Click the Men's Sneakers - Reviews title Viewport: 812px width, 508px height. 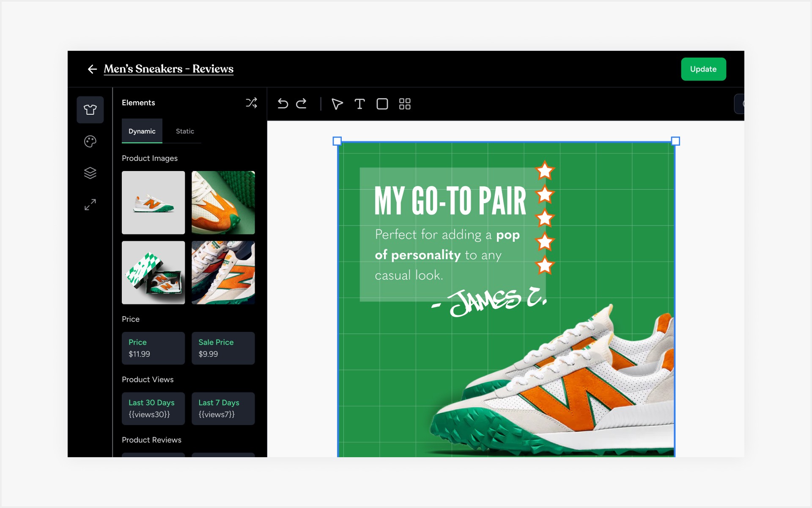tap(168, 69)
